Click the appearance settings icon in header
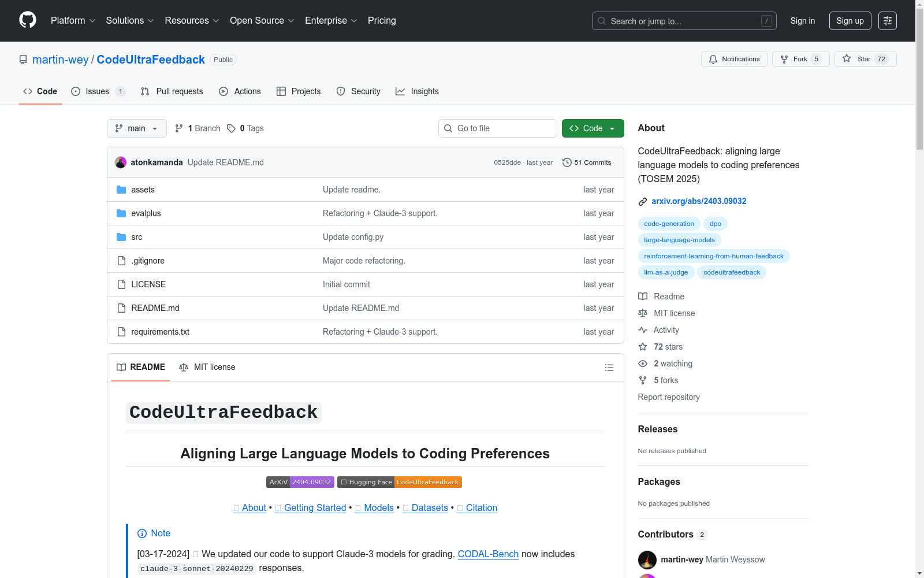Image resolution: width=924 pixels, height=578 pixels. pyautogui.click(x=888, y=21)
